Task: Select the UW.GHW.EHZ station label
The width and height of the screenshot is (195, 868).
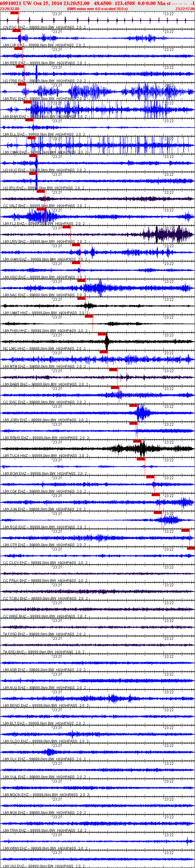Action: coord(45,259)
